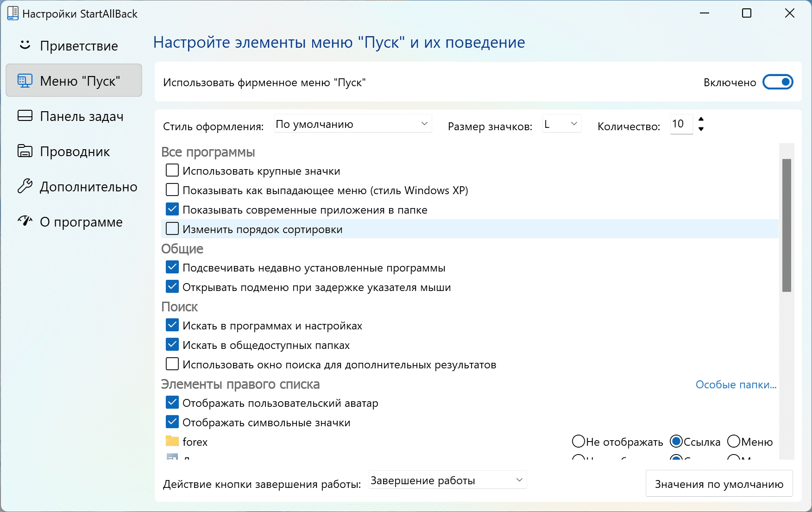Open the Особые папки... link
Image resolution: width=812 pixels, height=512 pixels.
tap(736, 385)
